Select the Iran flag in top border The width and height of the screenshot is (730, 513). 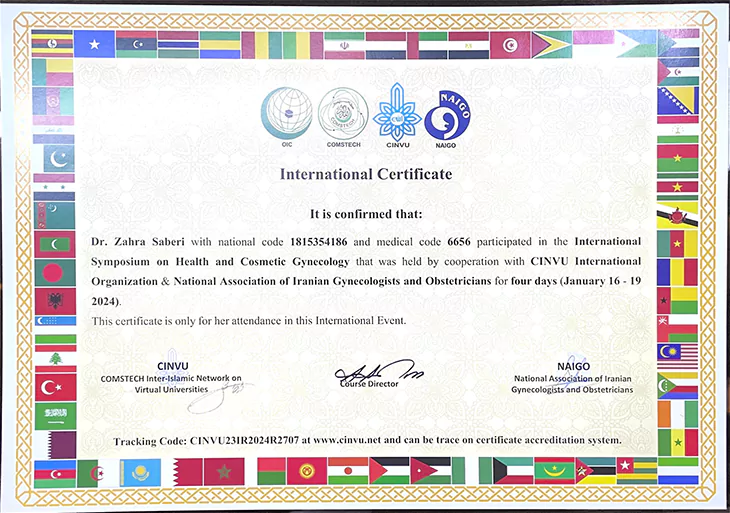(x=345, y=45)
